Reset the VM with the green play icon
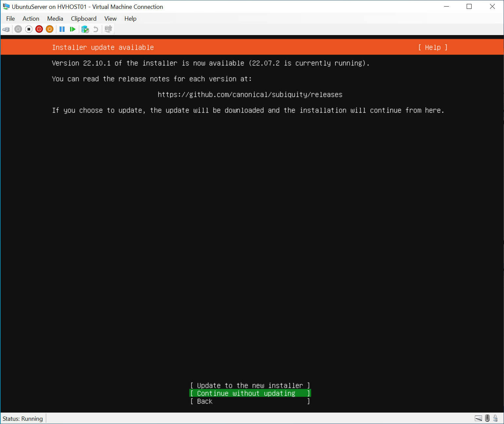504x424 pixels. pyautogui.click(x=73, y=29)
